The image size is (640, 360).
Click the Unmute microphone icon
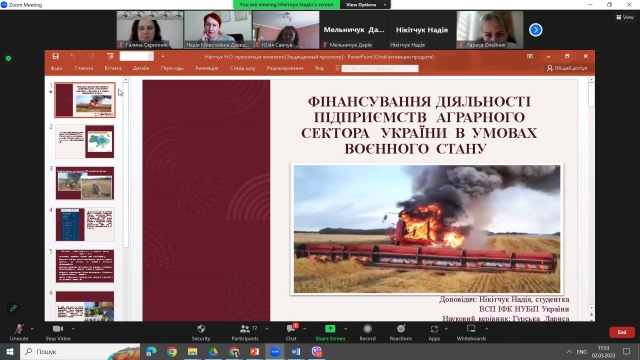(x=19, y=329)
